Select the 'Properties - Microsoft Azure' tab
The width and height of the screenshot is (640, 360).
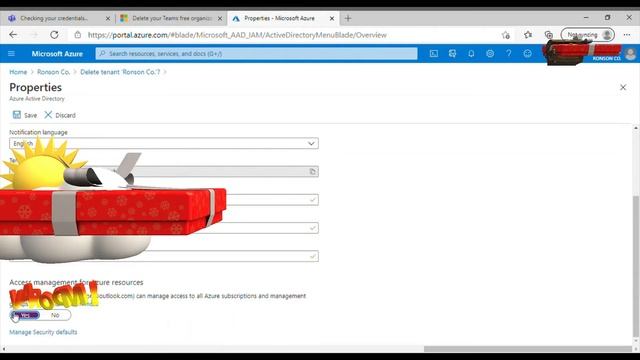coord(282,18)
